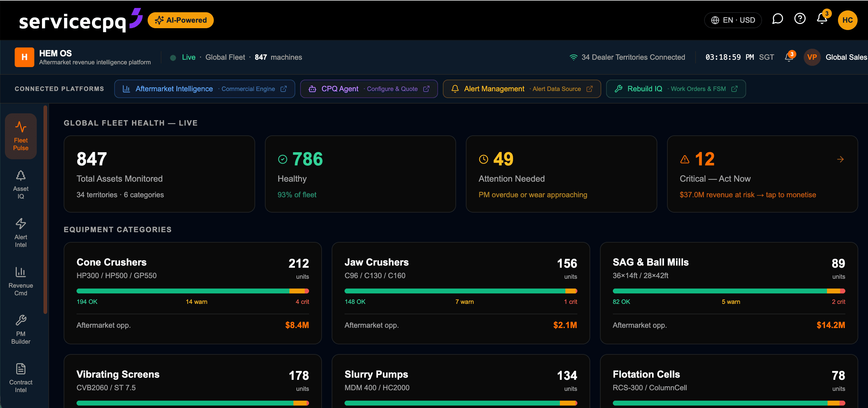Open Rebuild IQ Work Orders link

point(676,89)
